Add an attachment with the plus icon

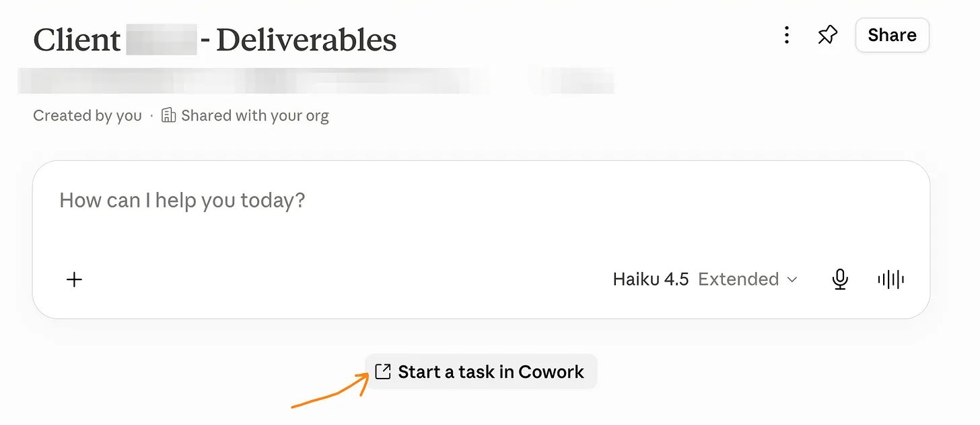pos(75,280)
